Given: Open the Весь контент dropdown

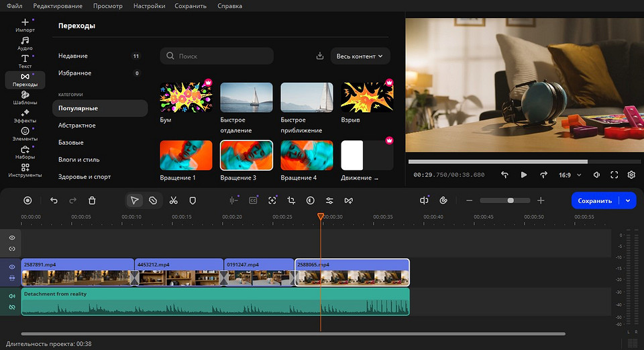Looking at the screenshot, I should tap(360, 56).
